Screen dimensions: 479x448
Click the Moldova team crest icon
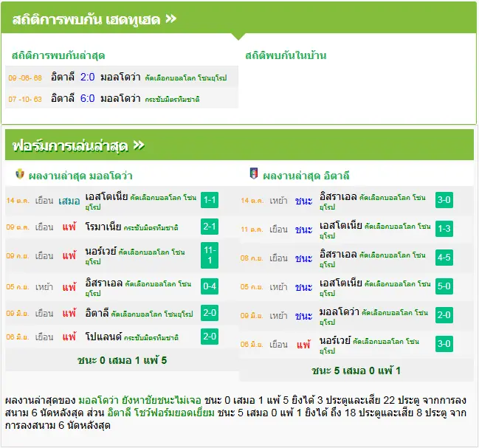(x=20, y=173)
